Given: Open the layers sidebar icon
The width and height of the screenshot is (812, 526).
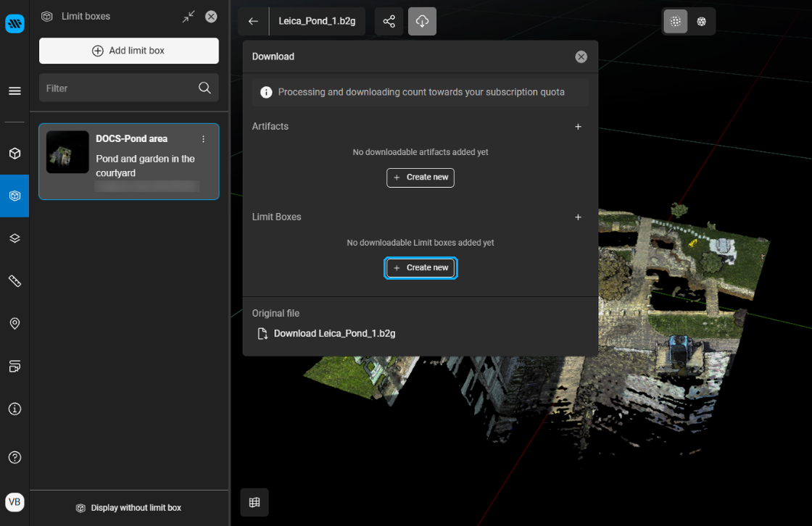Looking at the screenshot, I should coord(14,238).
